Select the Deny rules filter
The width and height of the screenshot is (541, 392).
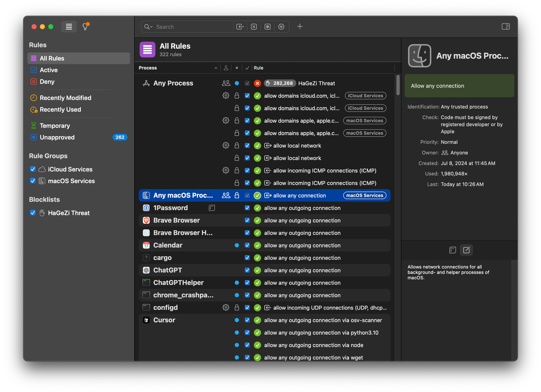[x=47, y=82]
